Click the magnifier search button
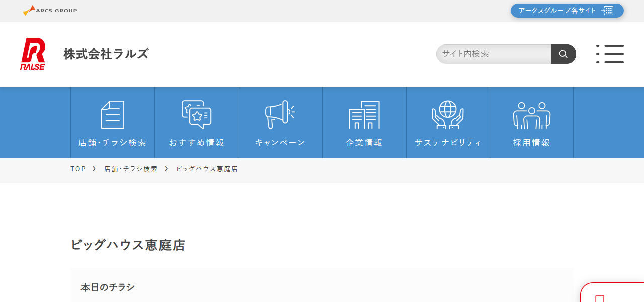 click(x=563, y=54)
